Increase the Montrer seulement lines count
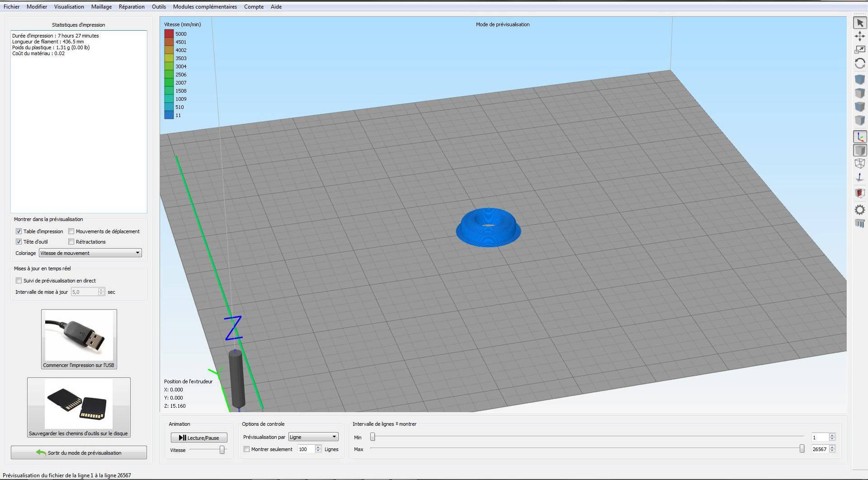The image size is (868, 480). [x=318, y=447]
